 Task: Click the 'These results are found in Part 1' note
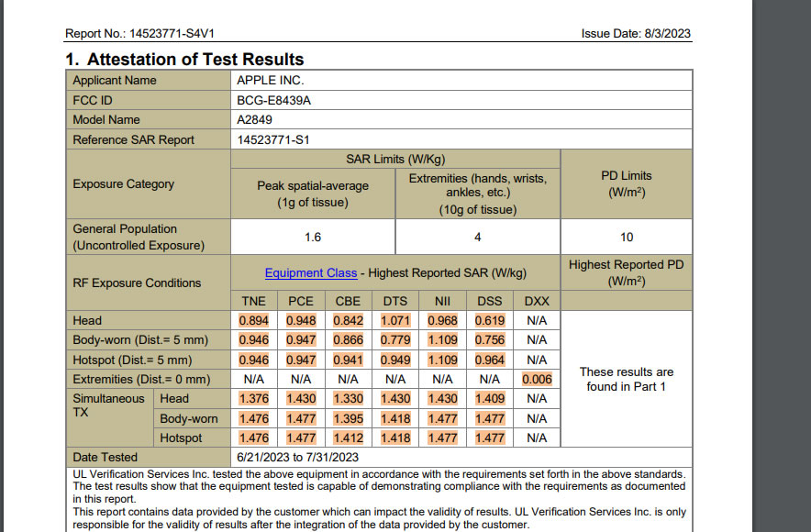tap(626, 379)
